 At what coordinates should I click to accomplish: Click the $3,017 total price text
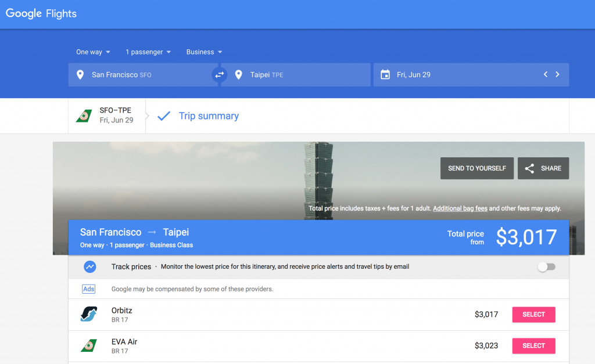coord(526,237)
